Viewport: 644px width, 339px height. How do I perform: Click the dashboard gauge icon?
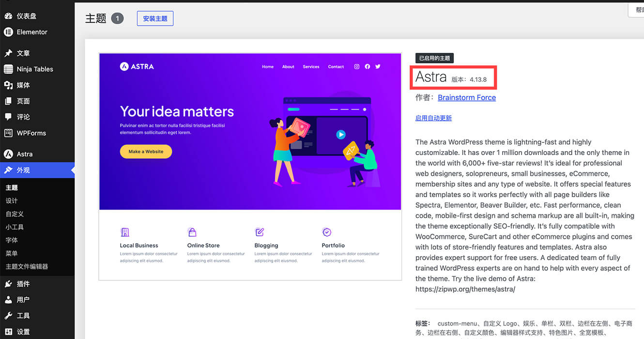tap(8, 16)
